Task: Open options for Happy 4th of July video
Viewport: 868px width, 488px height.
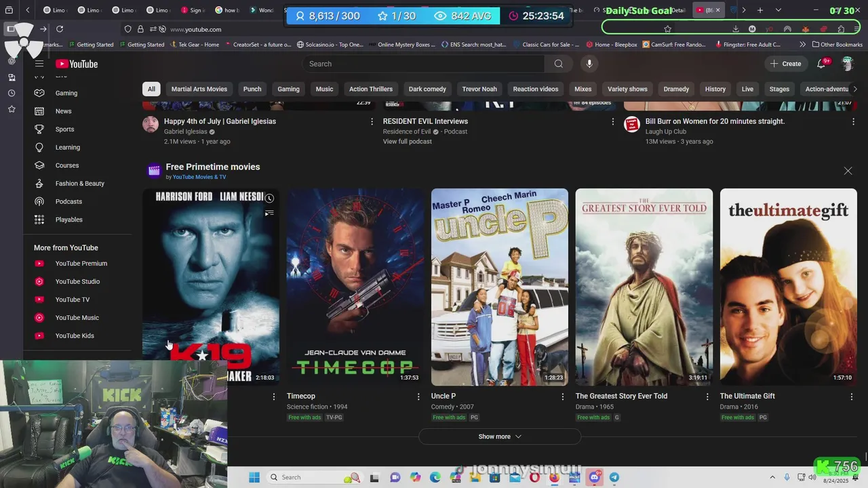Action: 372,121
